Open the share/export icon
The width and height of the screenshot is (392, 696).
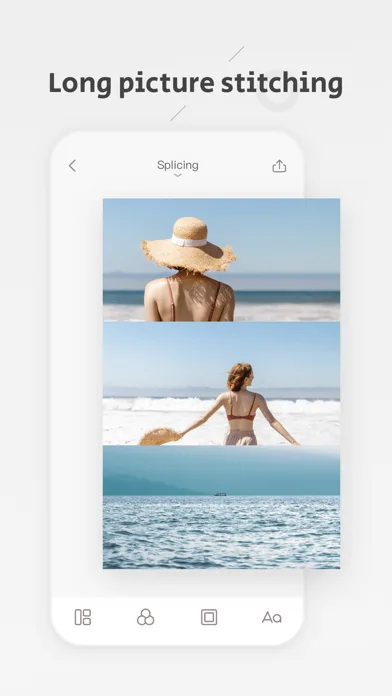pyautogui.click(x=279, y=166)
